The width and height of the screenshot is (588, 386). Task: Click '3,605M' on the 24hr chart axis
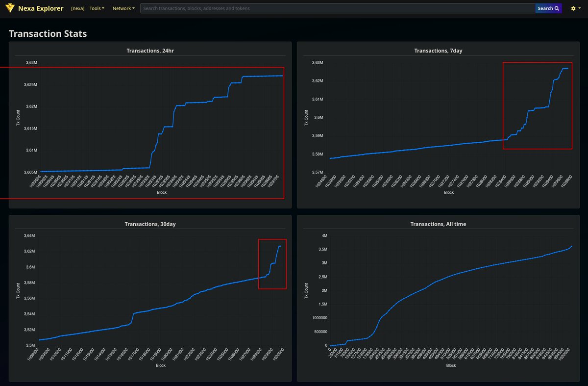pyautogui.click(x=31, y=172)
